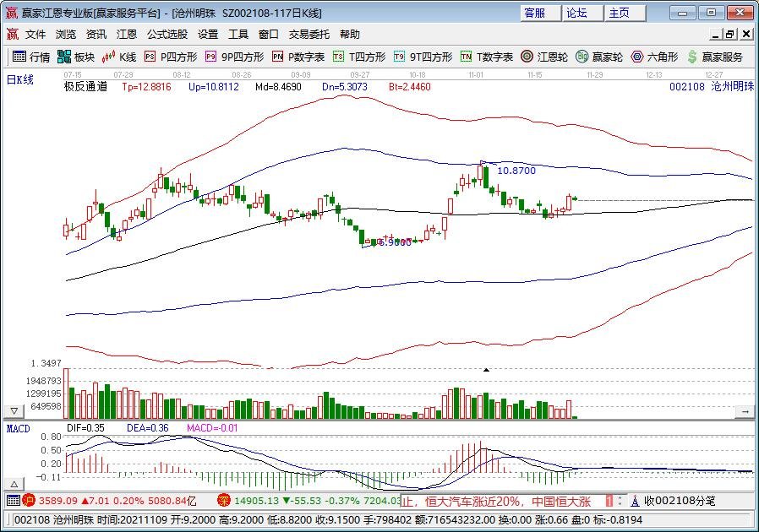759x532 pixels.
Task: Click the black triangle marker above the volume bars
Action: [x=487, y=370]
